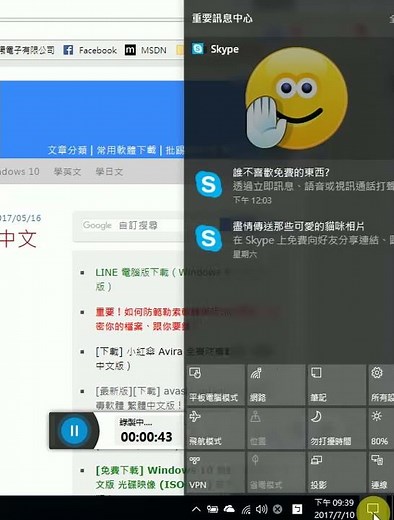Open Wi-Fi network tray icon
Screen dimensions: 394x520
click(246, 509)
